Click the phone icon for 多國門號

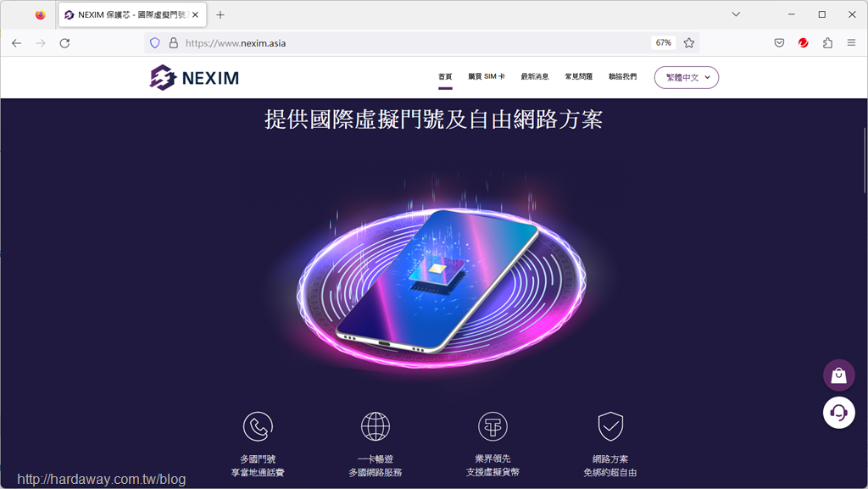click(x=258, y=426)
